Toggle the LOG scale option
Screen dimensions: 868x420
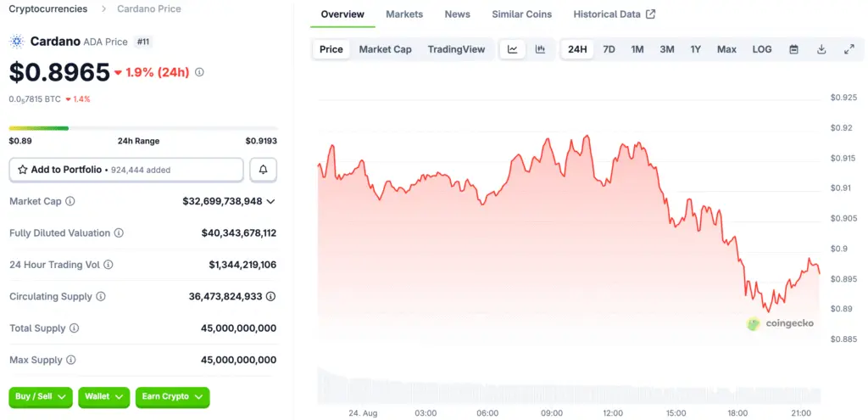point(762,49)
